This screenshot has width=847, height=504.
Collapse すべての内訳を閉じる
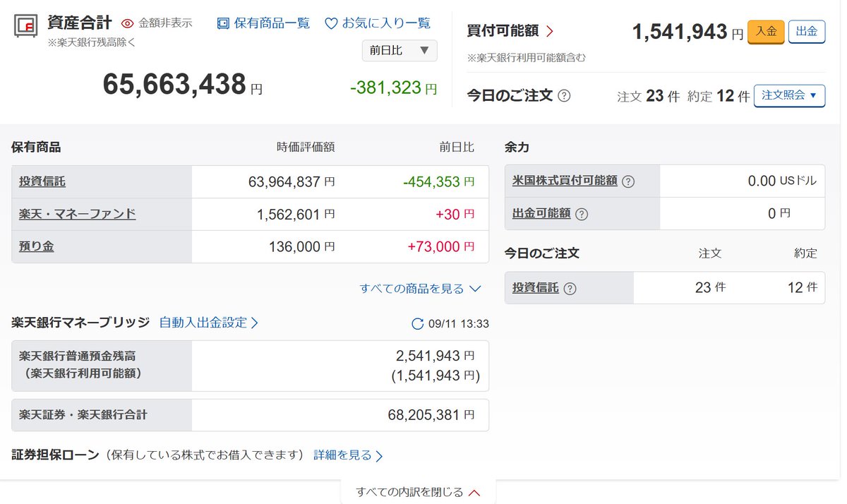pos(418,492)
